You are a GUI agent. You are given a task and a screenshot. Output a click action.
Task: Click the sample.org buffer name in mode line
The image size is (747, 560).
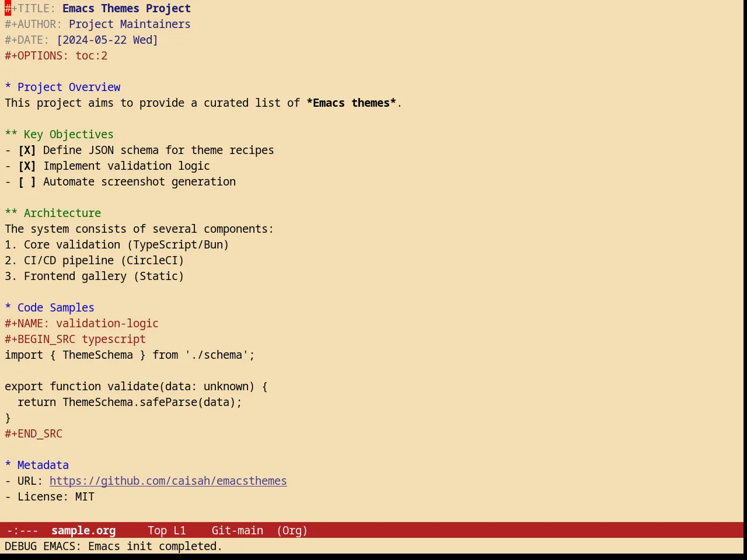[x=83, y=531]
